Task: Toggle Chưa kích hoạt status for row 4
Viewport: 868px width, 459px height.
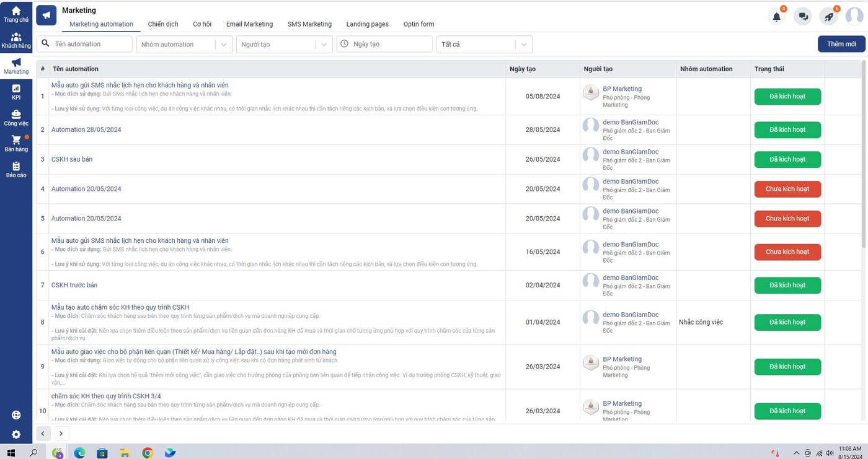Action: point(787,189)
